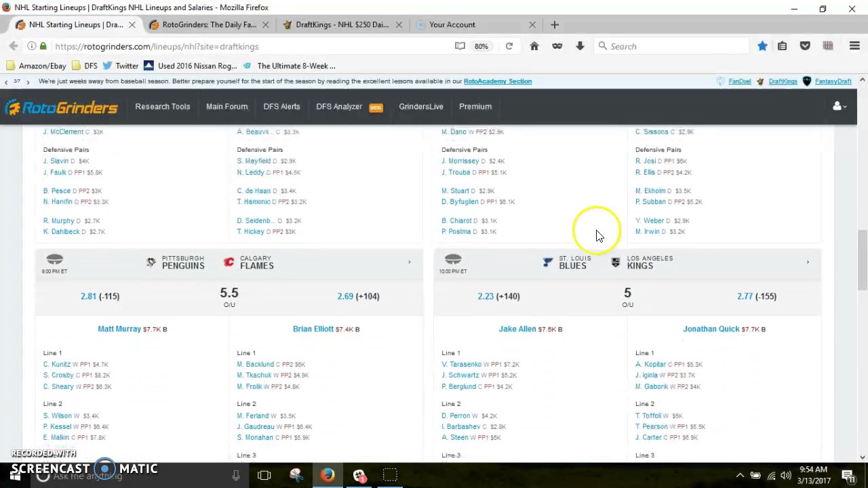The width and height of the screenshot is (868, 488).
Task: Expand the Blues vs Kings game arrow
Action: [x=807, y=262]
